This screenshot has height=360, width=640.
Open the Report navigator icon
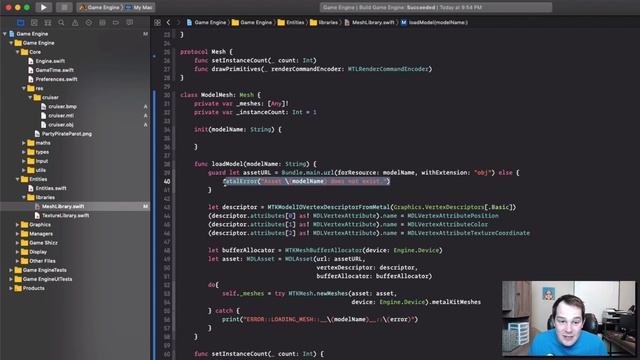[x=130, y=23]
